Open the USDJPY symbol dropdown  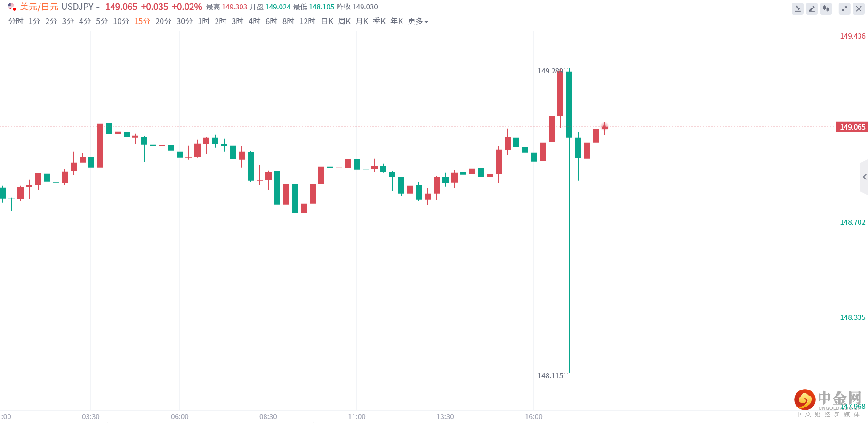tap(80, 7)
